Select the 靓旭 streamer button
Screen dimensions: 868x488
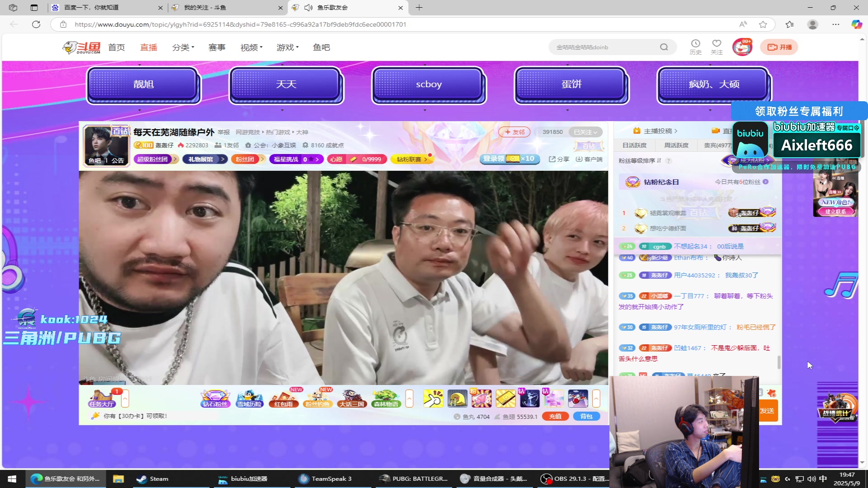(x=144, y=84)
